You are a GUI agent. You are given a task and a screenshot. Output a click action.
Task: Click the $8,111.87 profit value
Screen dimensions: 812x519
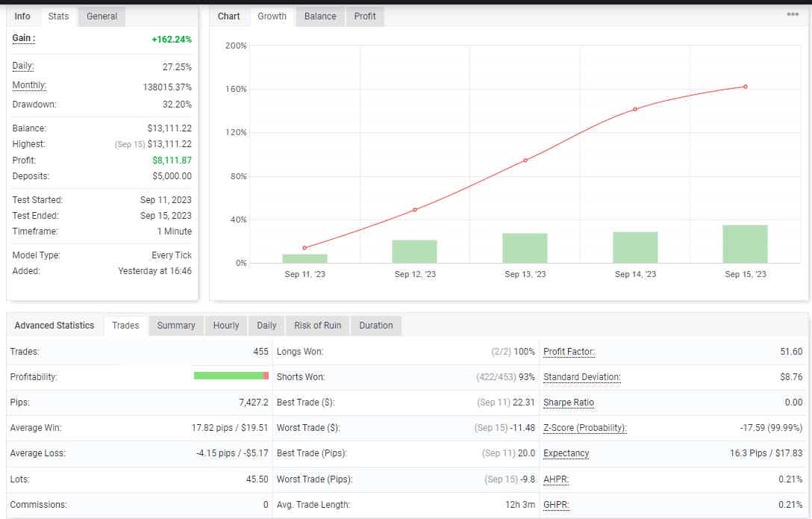click(x=172, y=161)
